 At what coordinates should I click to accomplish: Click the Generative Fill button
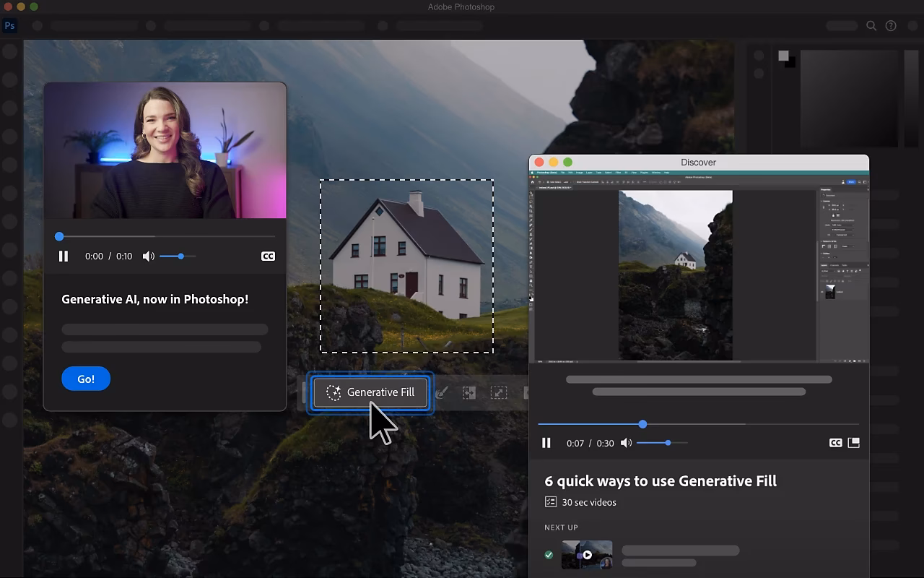point(370,392)
